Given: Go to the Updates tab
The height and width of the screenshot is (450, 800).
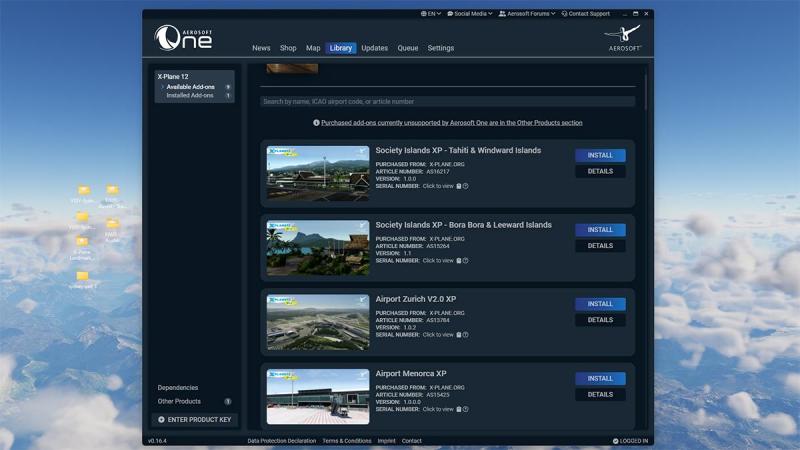Looking at the screenshot, I should pos(374,48).
